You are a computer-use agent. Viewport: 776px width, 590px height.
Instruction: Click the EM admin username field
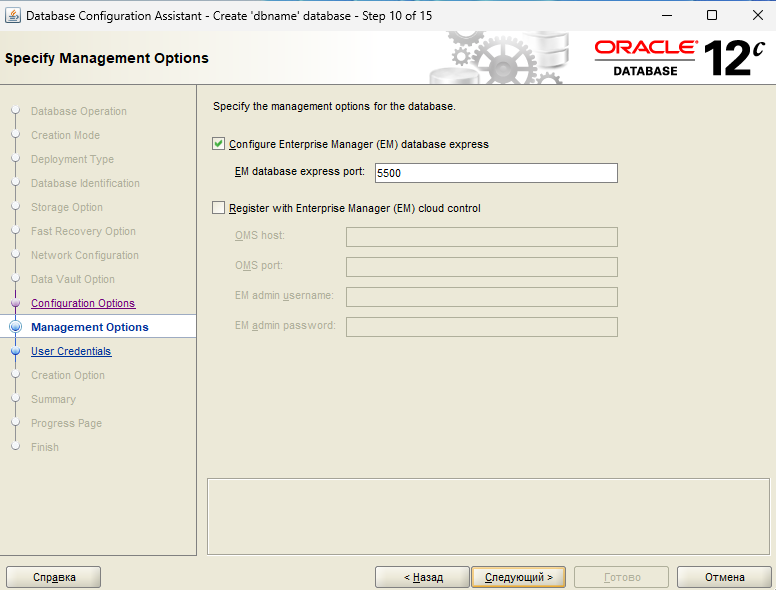[x=482, y=297]
